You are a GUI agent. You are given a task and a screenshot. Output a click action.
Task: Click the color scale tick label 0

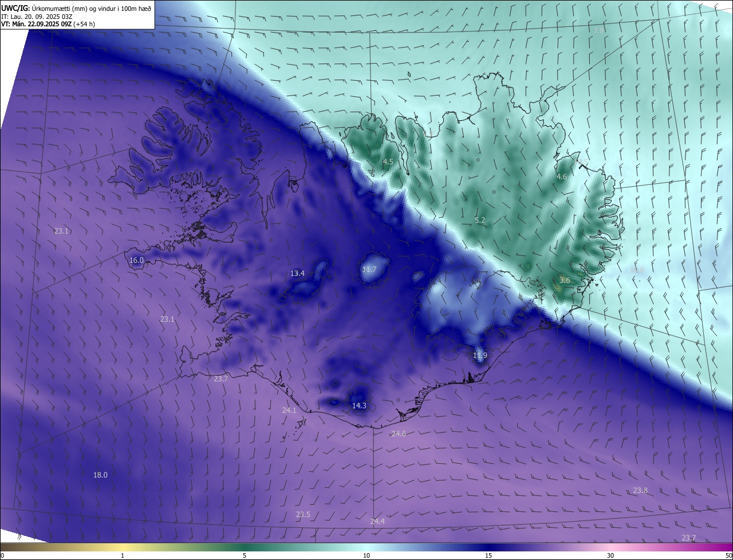2,555
